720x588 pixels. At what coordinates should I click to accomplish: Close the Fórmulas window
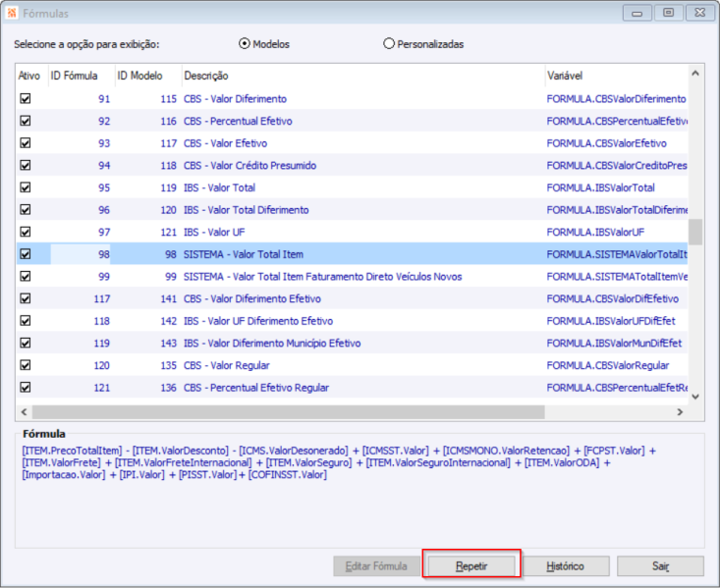pos(699,13)
